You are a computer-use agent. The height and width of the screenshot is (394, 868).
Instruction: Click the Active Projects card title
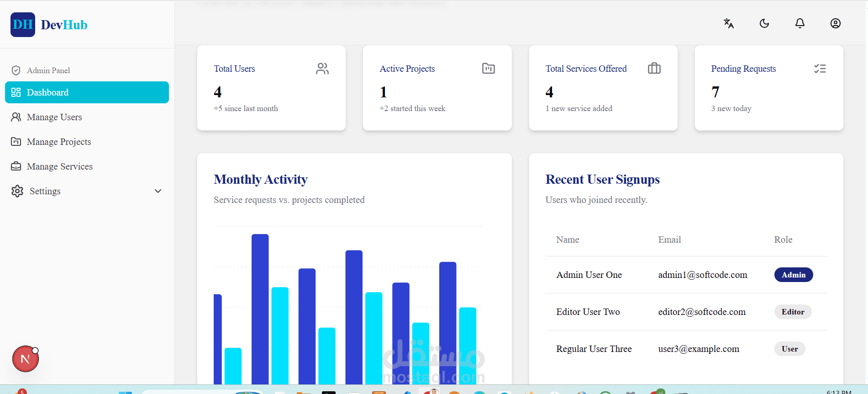click(407, 69)
